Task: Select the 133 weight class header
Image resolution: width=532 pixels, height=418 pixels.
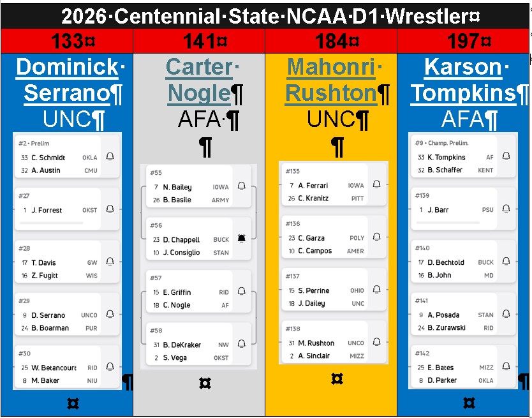Action: coord(67,41)
